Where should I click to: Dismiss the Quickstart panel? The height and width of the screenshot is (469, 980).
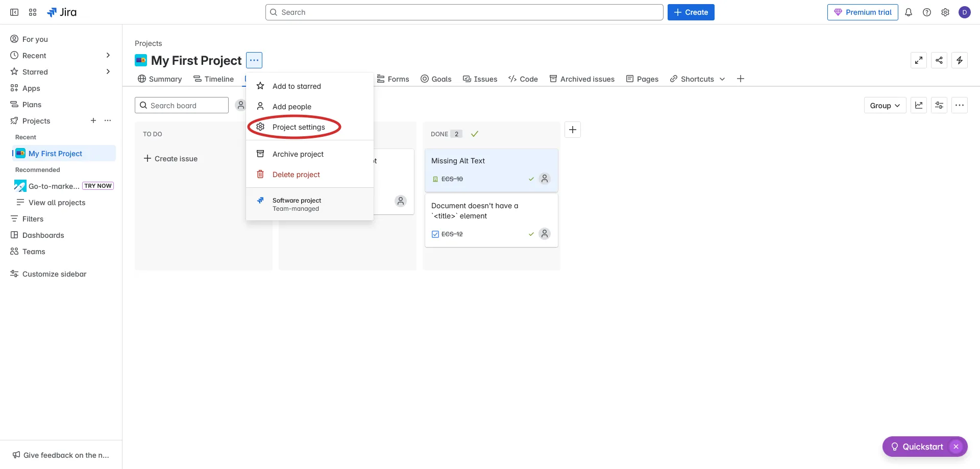[x=956, y=447]
